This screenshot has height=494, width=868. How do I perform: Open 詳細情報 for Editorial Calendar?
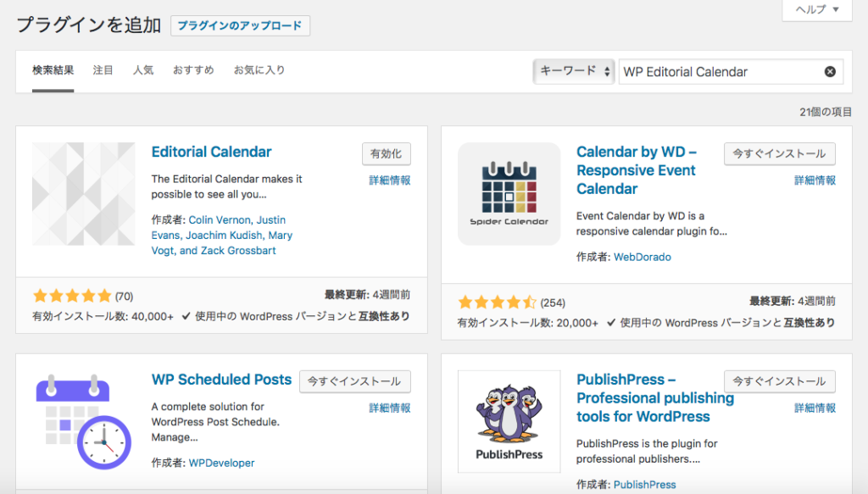coord(390,180)
